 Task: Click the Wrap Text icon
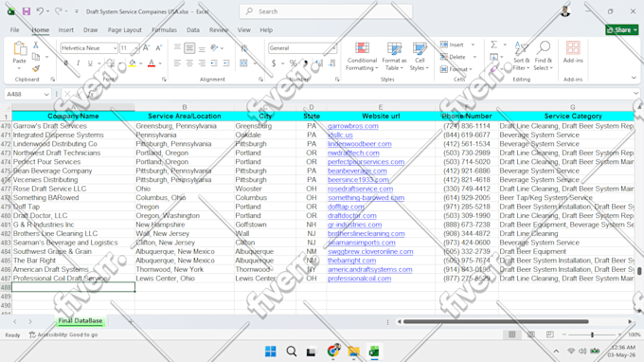click(x=244, y=48)
